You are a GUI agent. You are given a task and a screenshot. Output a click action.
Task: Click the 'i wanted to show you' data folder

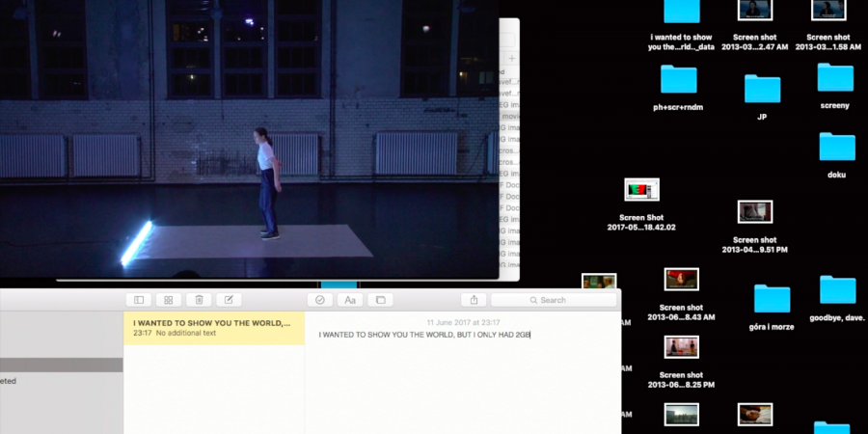coord(682,12)
